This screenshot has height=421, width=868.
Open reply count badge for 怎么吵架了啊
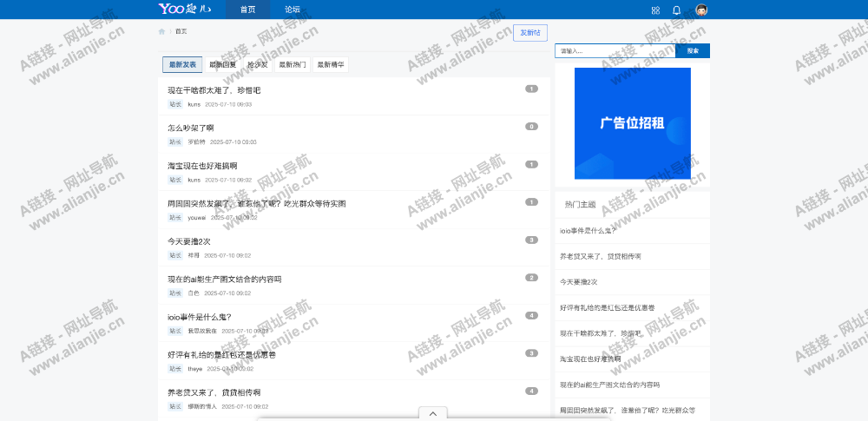[531, 127]
